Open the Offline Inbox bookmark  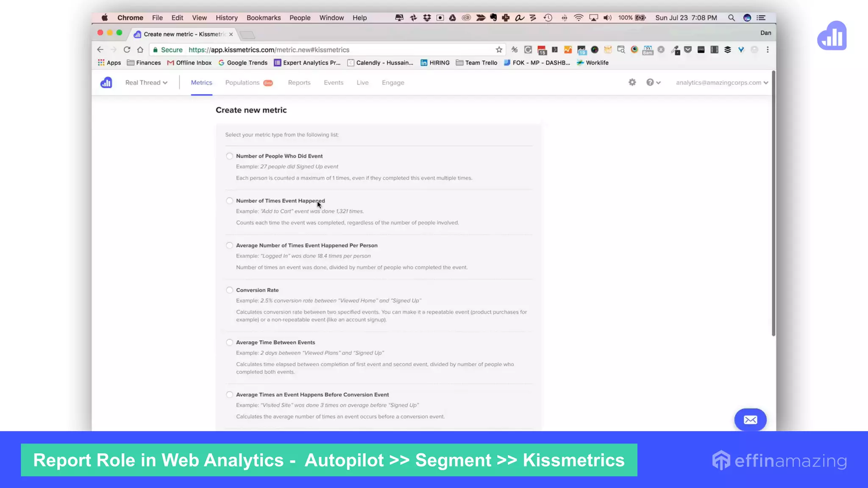[189, 63]
